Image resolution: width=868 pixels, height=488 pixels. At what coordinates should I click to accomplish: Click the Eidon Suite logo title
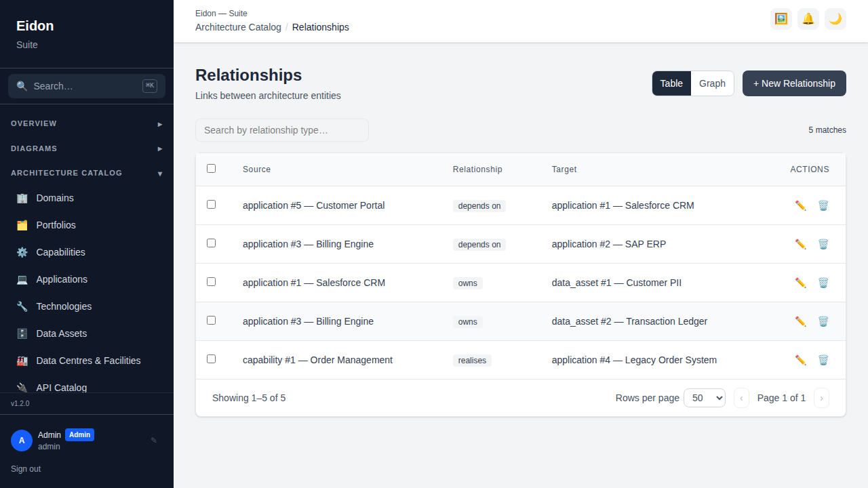[x=35, y=26]
